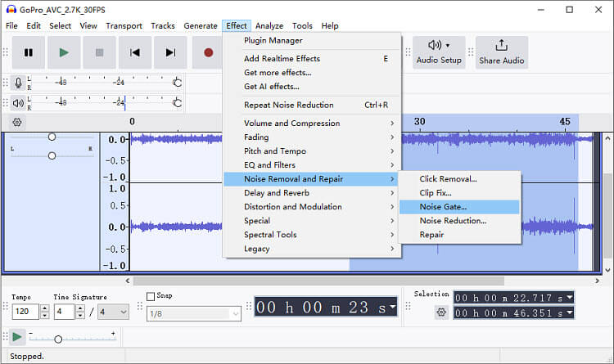Image resolution: width=614 pixels, height=364 pixels.
Task: Skip to start of the track
Action: [135, 52]
